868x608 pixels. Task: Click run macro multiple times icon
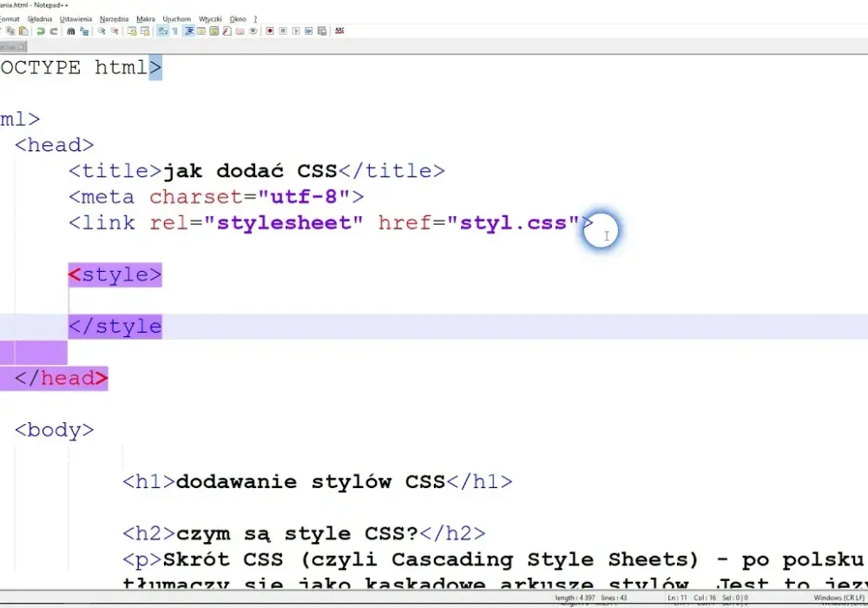309,31
